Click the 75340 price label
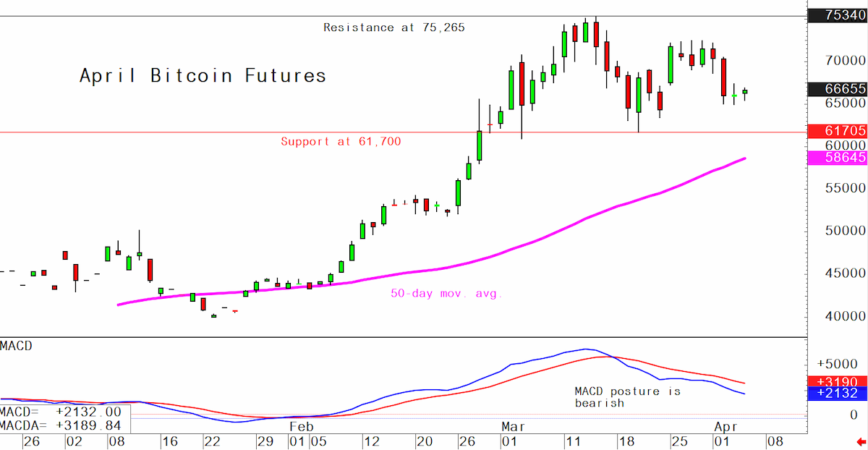The width and height of the screenshot is (868, 450). click(837, 16)
